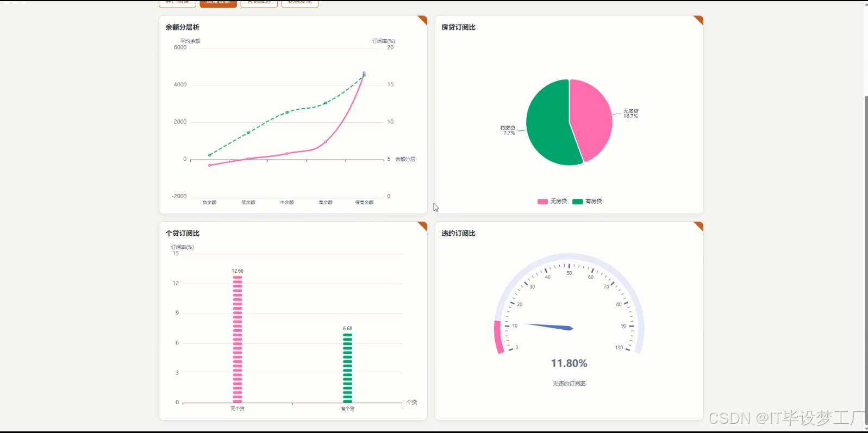Click pink line point at 高余额
Image resolution: width=868 pixels, height=433 pixels.
coord(326,142)
